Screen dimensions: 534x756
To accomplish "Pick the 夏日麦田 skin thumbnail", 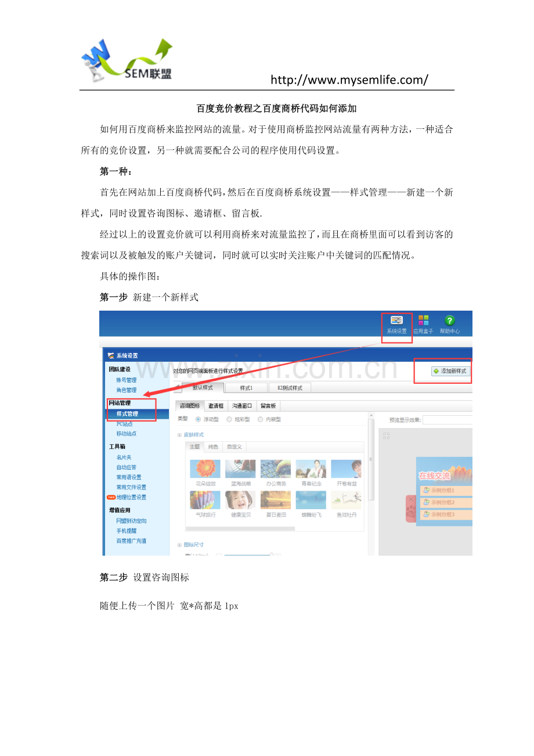I will [x=276, y=500].
